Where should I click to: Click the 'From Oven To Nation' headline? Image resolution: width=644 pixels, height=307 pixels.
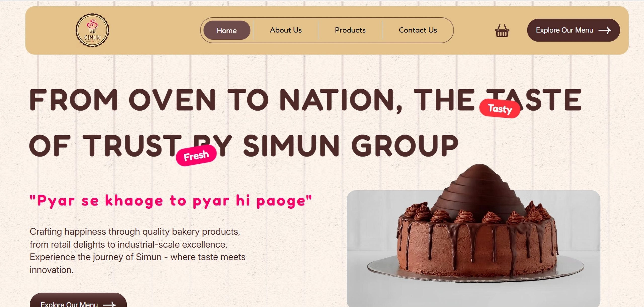tap(216, 100)
